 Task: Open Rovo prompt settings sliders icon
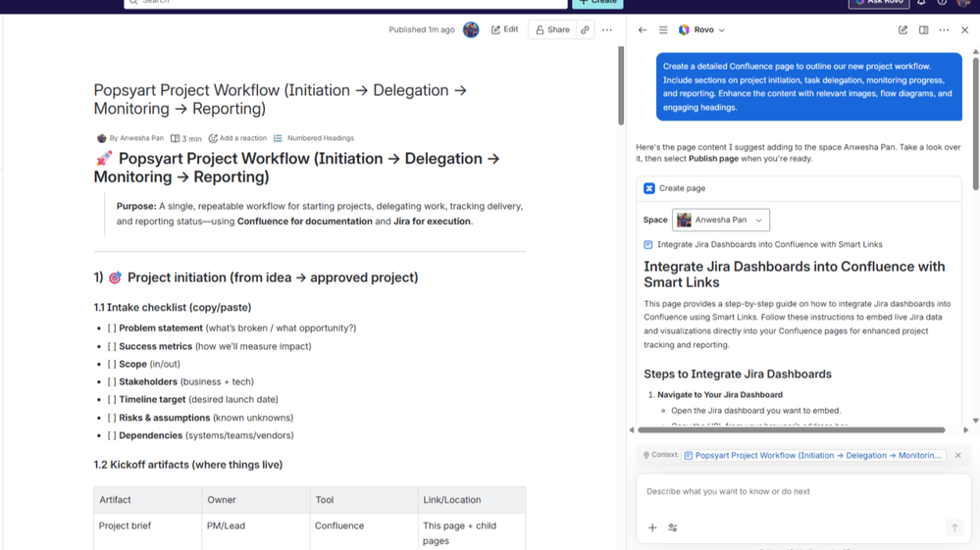pos(673,527)
